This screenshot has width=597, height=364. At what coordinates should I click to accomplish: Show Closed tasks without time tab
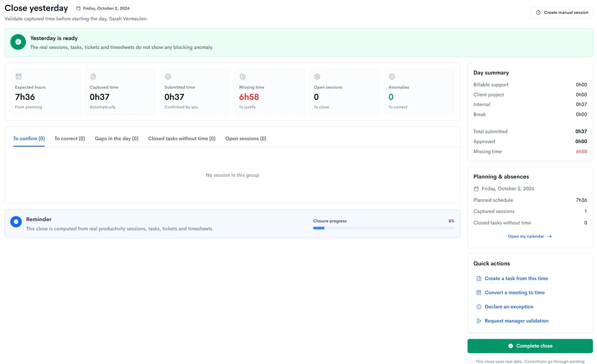(182, 139)
